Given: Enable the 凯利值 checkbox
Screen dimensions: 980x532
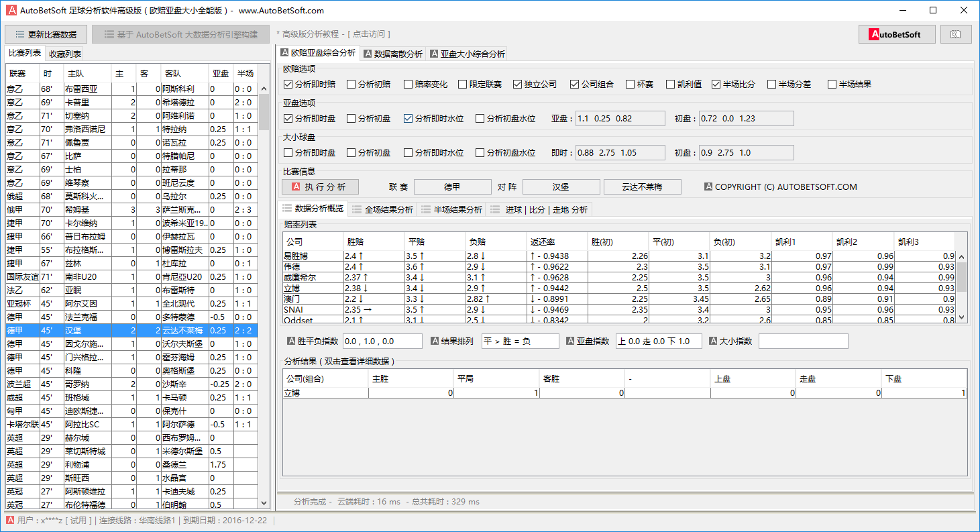Looking at the screenshot, I should pos(670,85).
